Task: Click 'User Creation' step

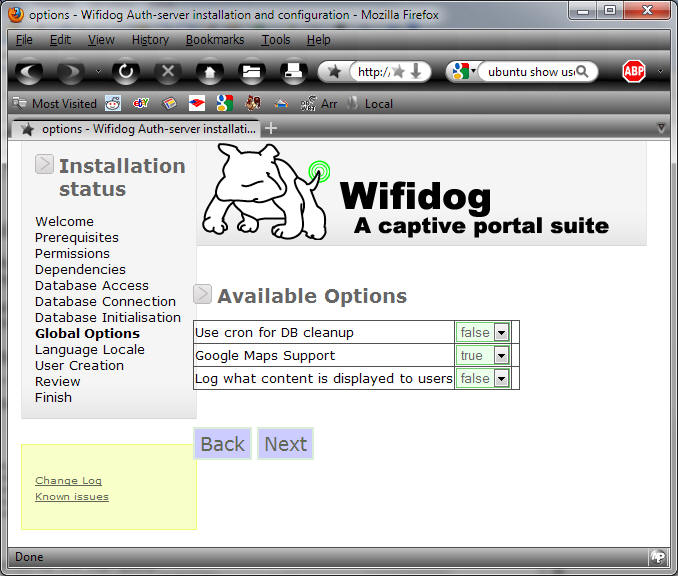Action: click(x=79, y=365)
